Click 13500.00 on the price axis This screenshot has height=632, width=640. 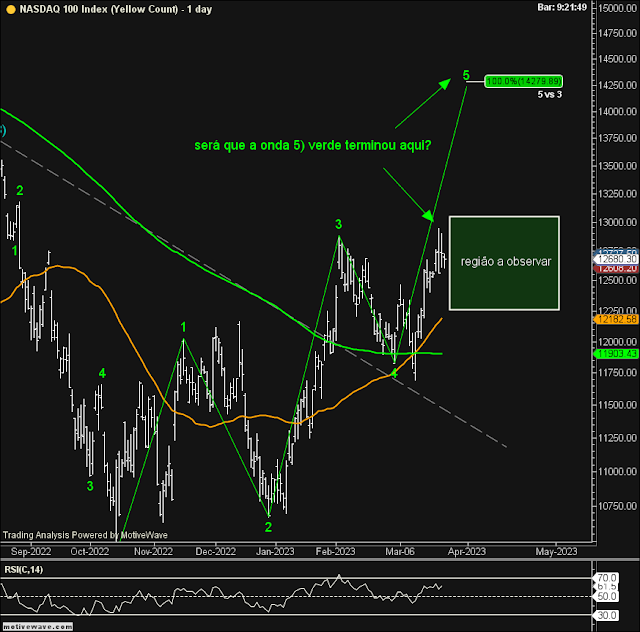point(618,166)
